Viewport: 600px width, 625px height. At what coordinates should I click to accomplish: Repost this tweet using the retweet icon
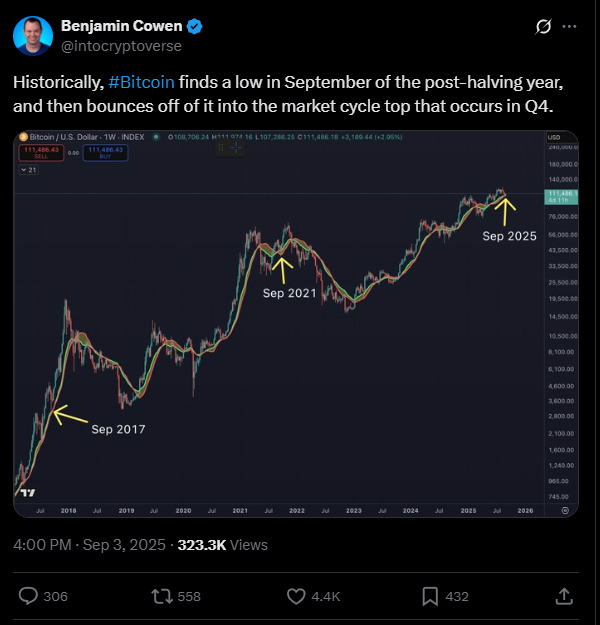click(162, 596)
